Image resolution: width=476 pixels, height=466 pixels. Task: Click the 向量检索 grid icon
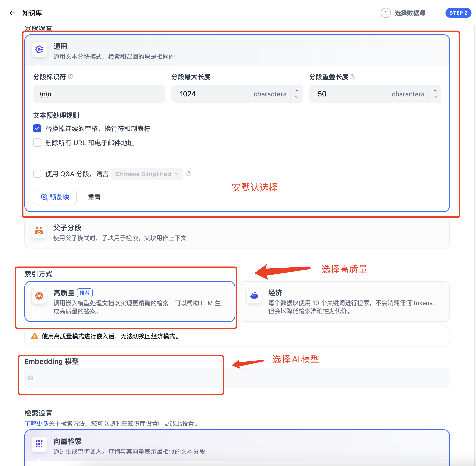39,444
